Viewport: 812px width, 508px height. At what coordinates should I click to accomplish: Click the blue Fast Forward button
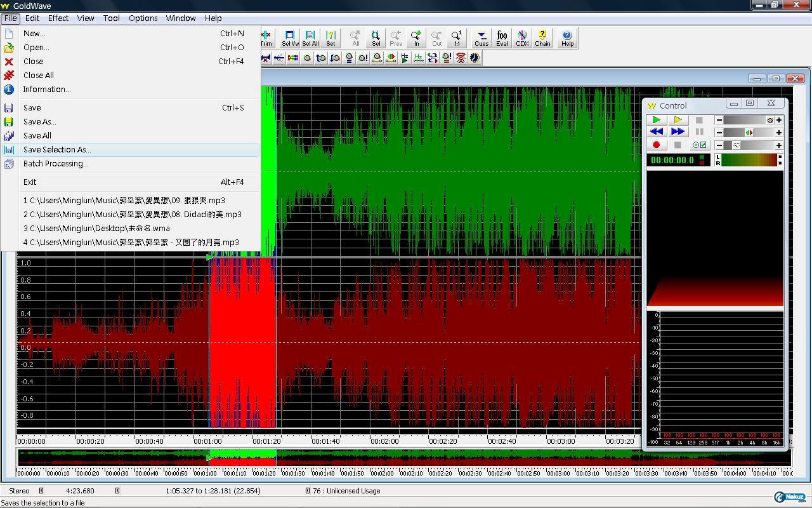(678, 132)
